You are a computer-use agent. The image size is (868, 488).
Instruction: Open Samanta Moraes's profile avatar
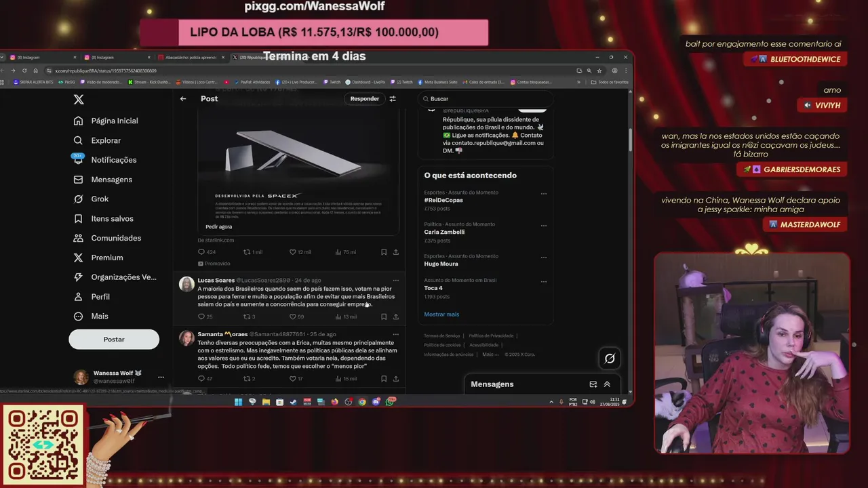coord(186,338)
